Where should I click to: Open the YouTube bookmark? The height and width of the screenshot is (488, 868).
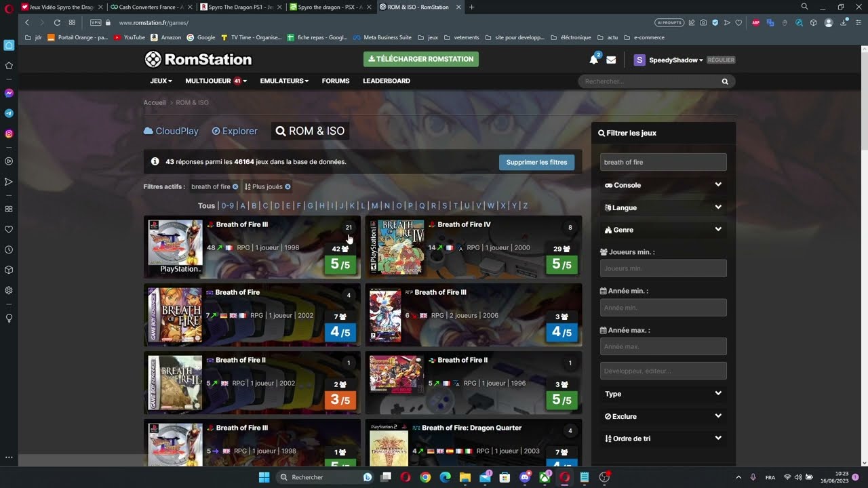[x=130, y=37]
